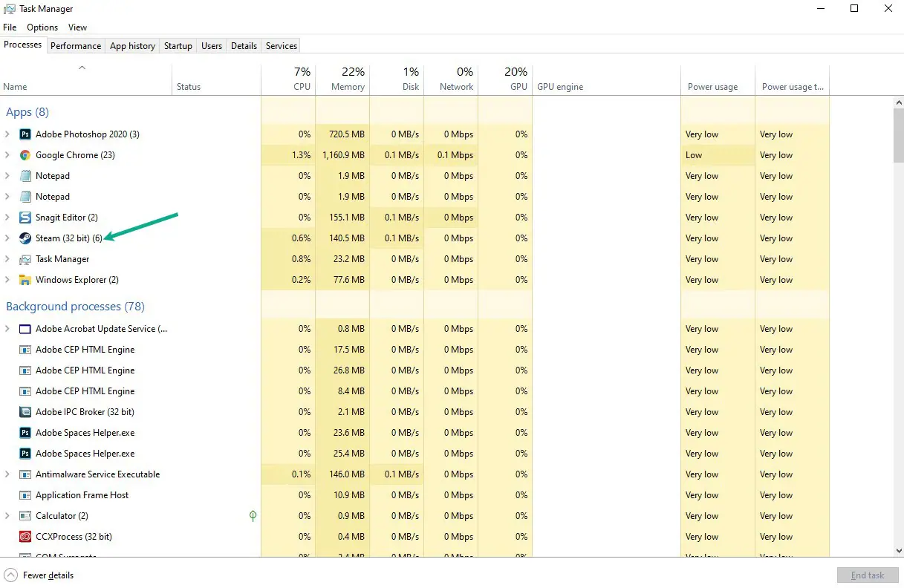Expand the Google Chrome (23) group

tap(7, 155)
